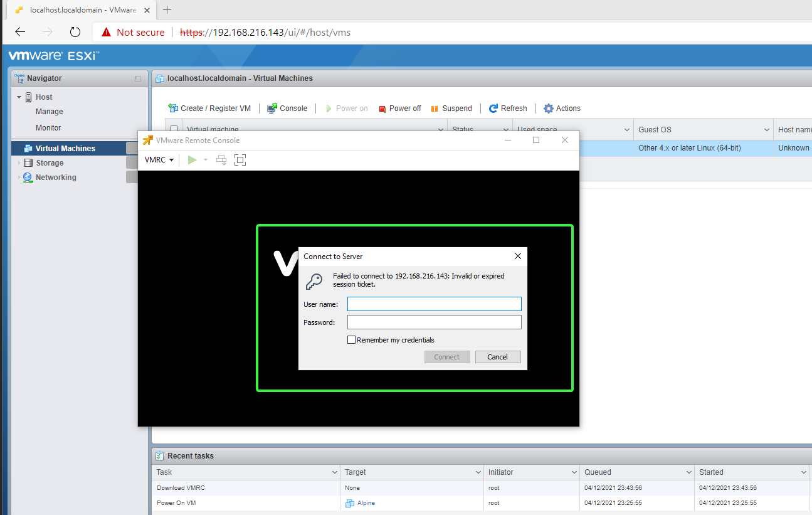Screen dimensions: 812x515
Task: Open a new browser tab
Action: click(x=167, y=10)
